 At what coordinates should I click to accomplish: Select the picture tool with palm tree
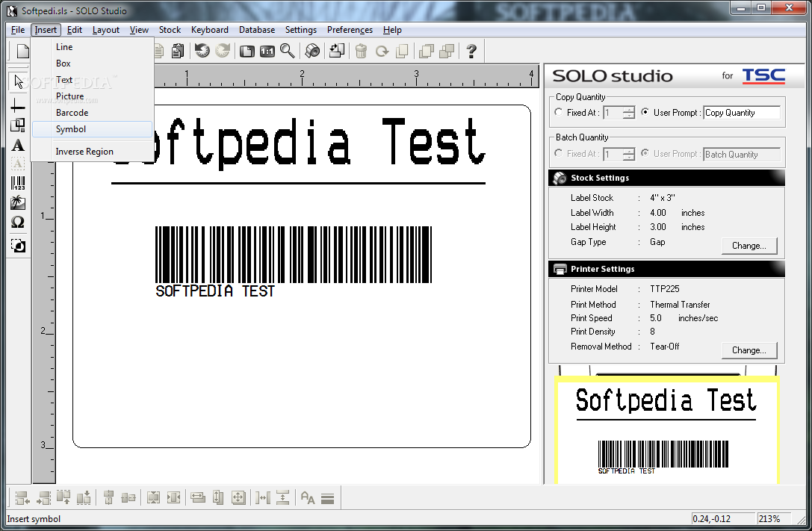[18, 203]
